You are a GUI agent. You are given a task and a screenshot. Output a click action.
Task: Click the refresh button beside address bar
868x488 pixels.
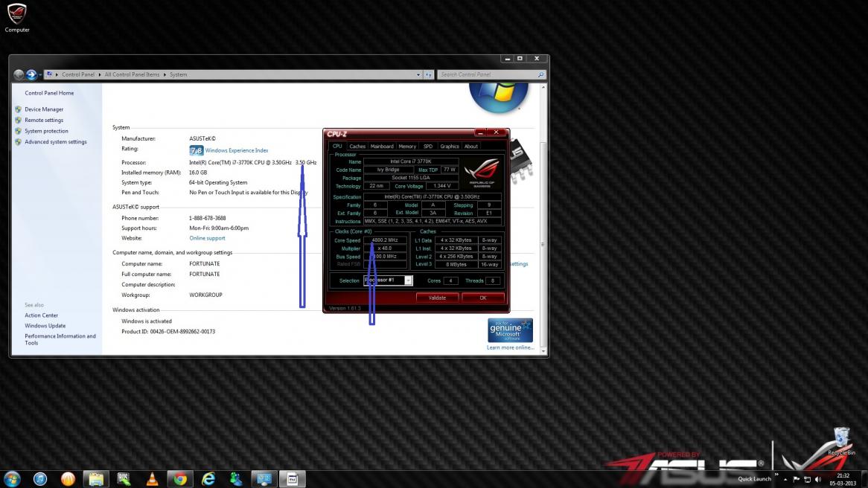point(429,74)
